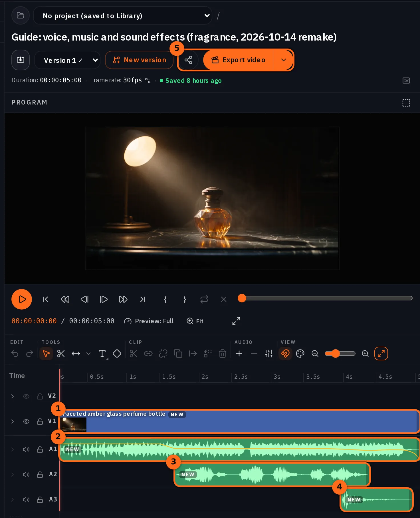Screen dimensions: 420x518
Task: Mute track A2 speaker icon
Action: (26, 475)
